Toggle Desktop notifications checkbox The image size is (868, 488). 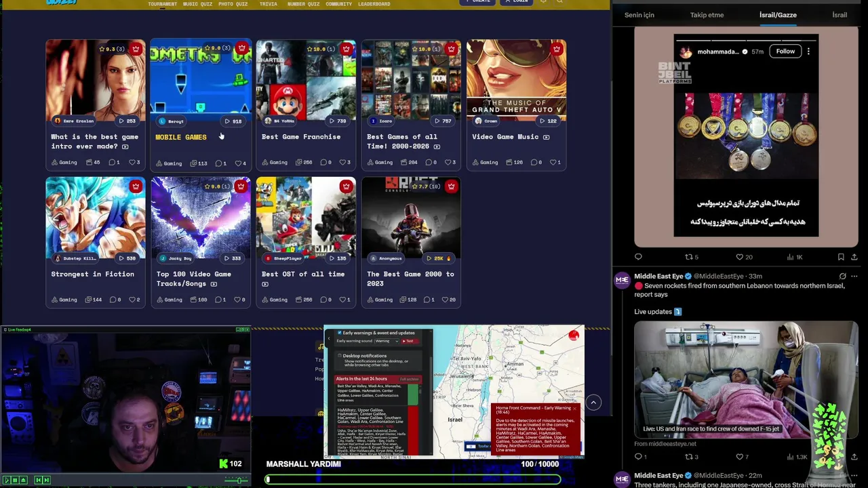click(x=340, y=355)
